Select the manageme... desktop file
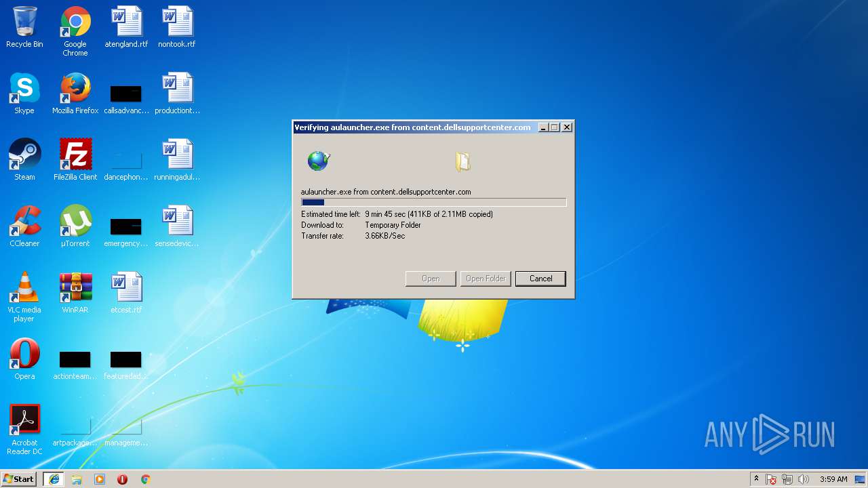 point(126,431)
